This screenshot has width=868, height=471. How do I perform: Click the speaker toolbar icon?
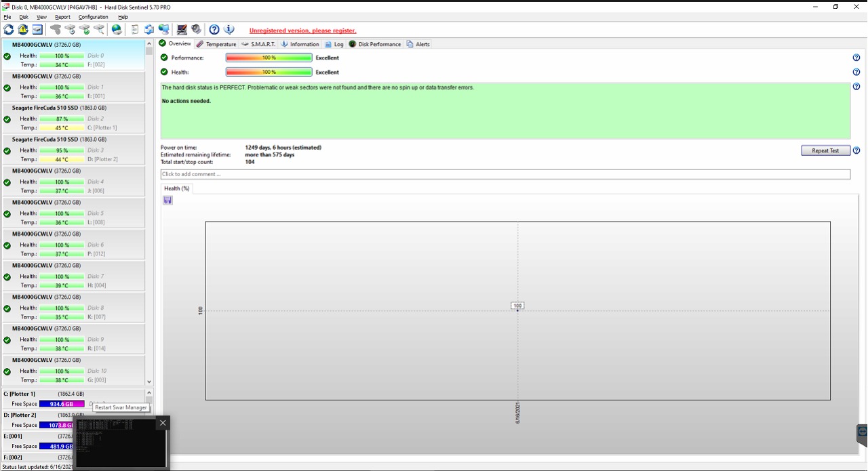tap(196, 30)
